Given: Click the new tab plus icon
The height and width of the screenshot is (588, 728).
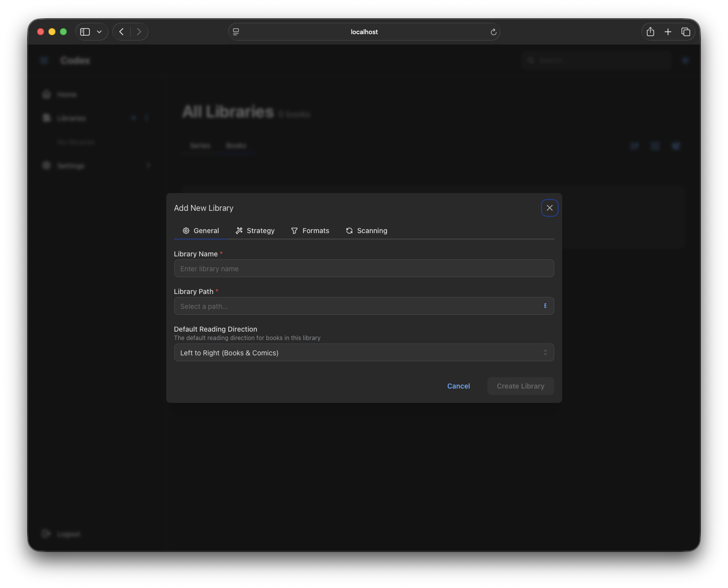Looking at the screenshot, I should (668, 31).
